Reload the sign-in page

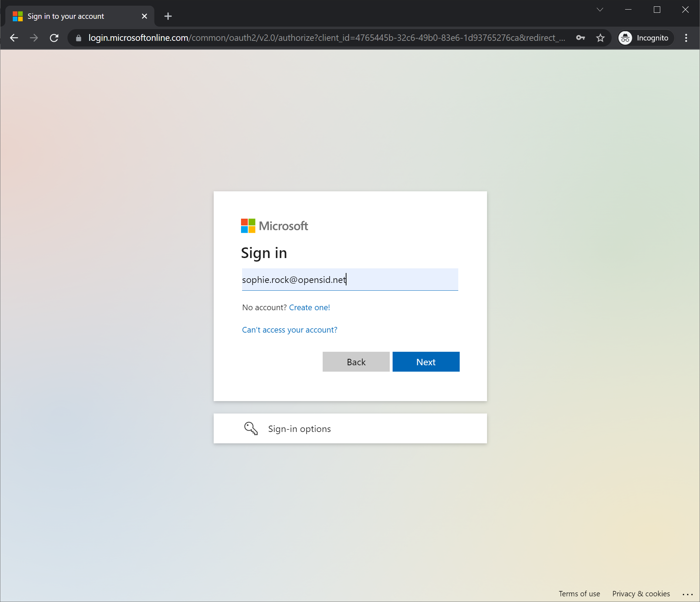(54, 38)
